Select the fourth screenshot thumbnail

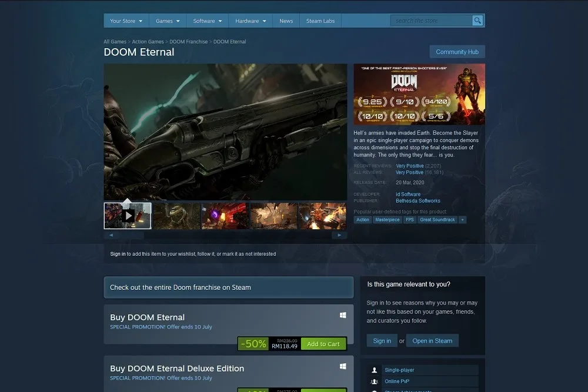tap(274, 216)
